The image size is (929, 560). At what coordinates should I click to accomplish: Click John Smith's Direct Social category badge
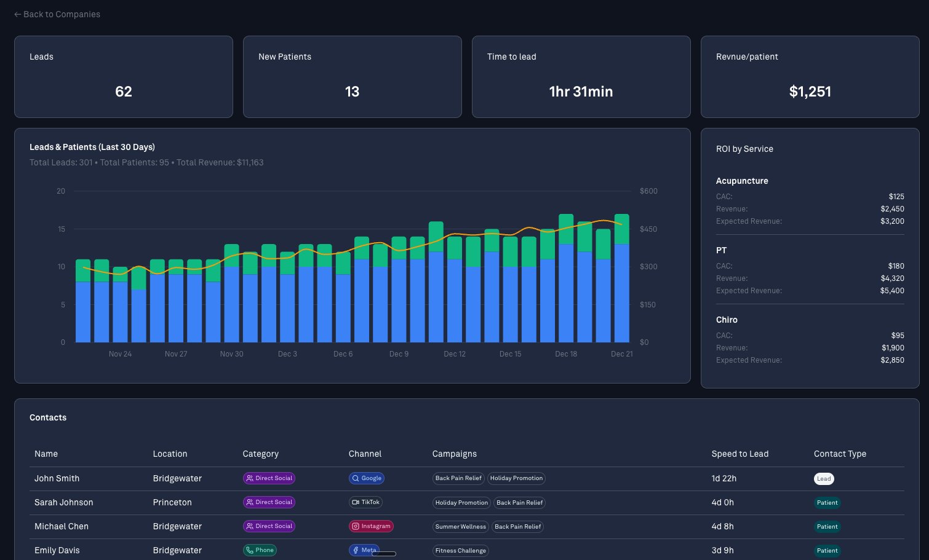(x=269, y=478)
